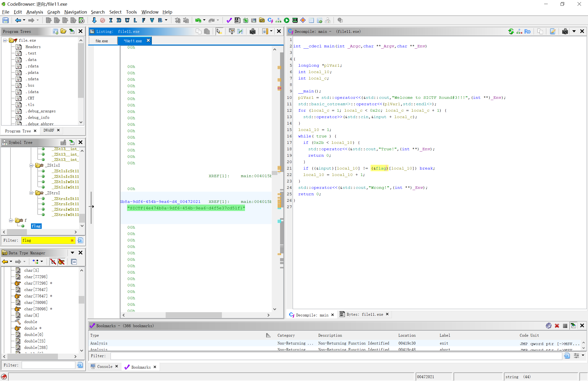Sort bookmarks by the Category column header
This screenshot has height=381, width=588.
click(x=286, y=335)
